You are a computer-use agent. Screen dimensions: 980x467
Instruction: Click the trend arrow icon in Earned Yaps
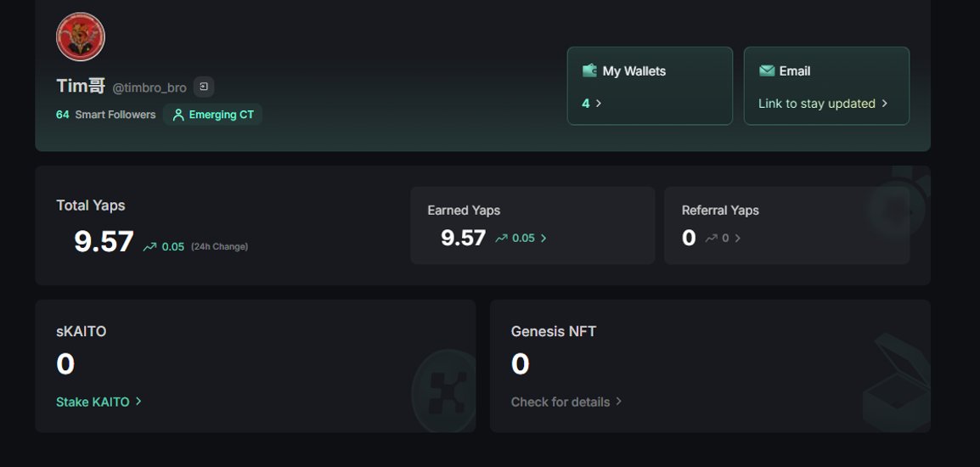(x=501, y=239)
